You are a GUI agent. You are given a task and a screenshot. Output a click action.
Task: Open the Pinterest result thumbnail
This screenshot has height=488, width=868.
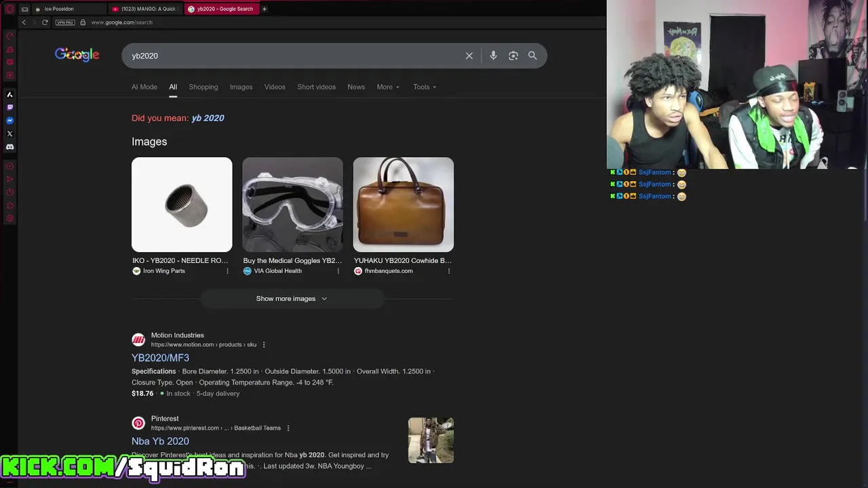(x=431, y=441)
